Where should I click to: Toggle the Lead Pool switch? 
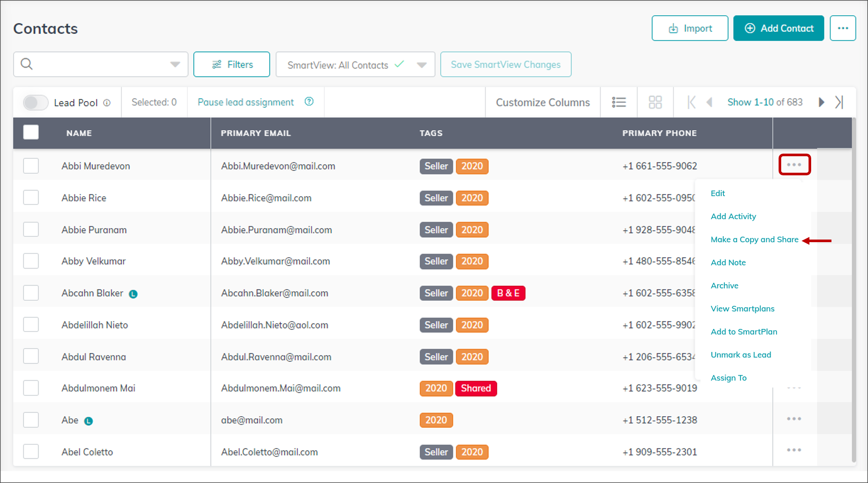36,103
